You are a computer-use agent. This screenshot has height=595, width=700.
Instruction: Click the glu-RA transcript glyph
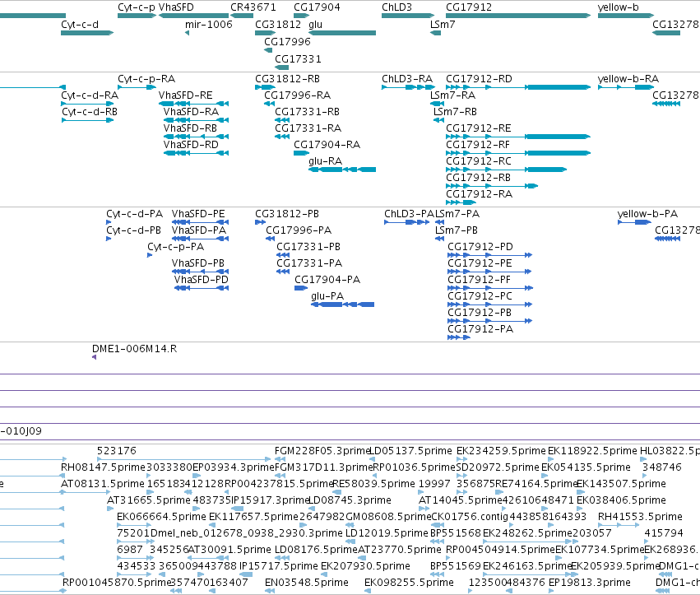coord(342,170)
